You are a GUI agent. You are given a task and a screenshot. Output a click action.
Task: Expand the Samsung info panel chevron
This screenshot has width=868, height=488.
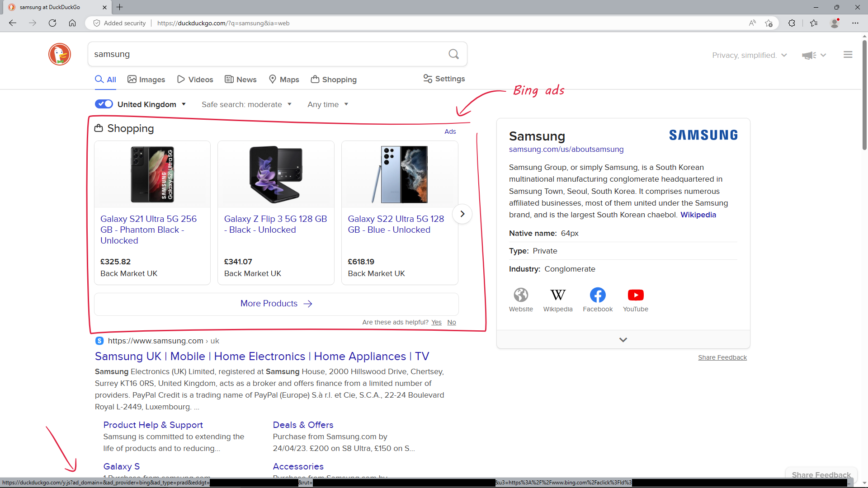pyautogui.click(x=623, y=339)
